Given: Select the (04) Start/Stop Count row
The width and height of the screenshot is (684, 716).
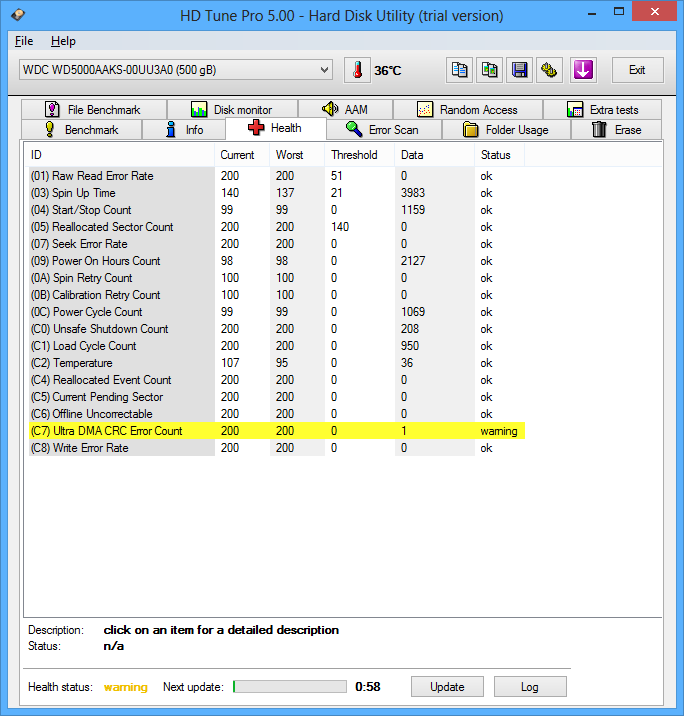Looking at the screenshot, I should coord(277,210).
